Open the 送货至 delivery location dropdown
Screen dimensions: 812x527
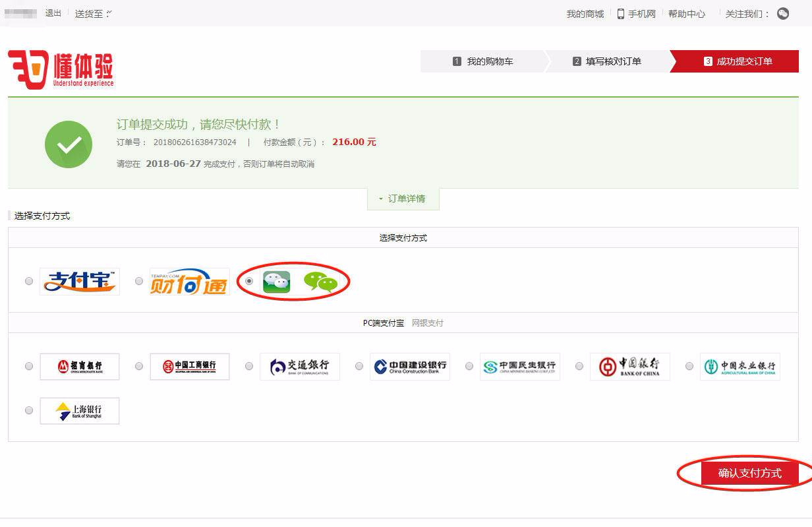tap(93, 14)
